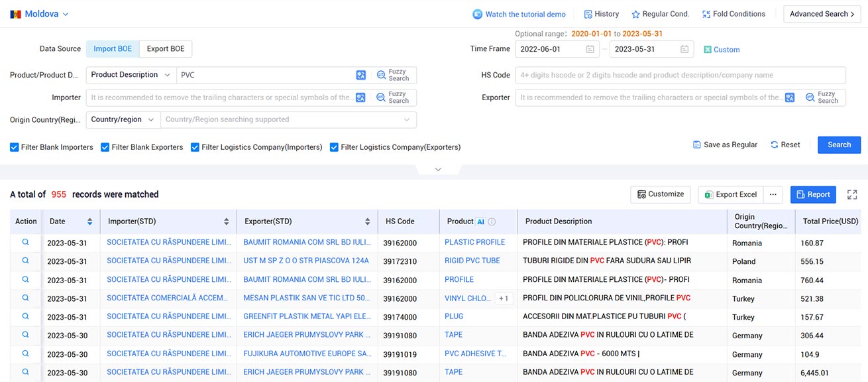This screenshot has width=868, height=382.
Task: Open exporter GREENFIT PLASTIK METAL link
Action: point(307,317)
